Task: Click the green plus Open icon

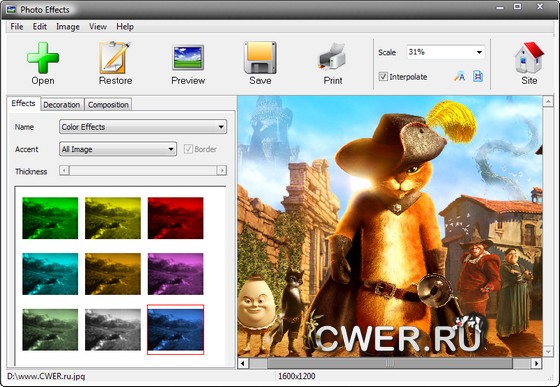Action: pyautogui.click(x=43, y=57)
